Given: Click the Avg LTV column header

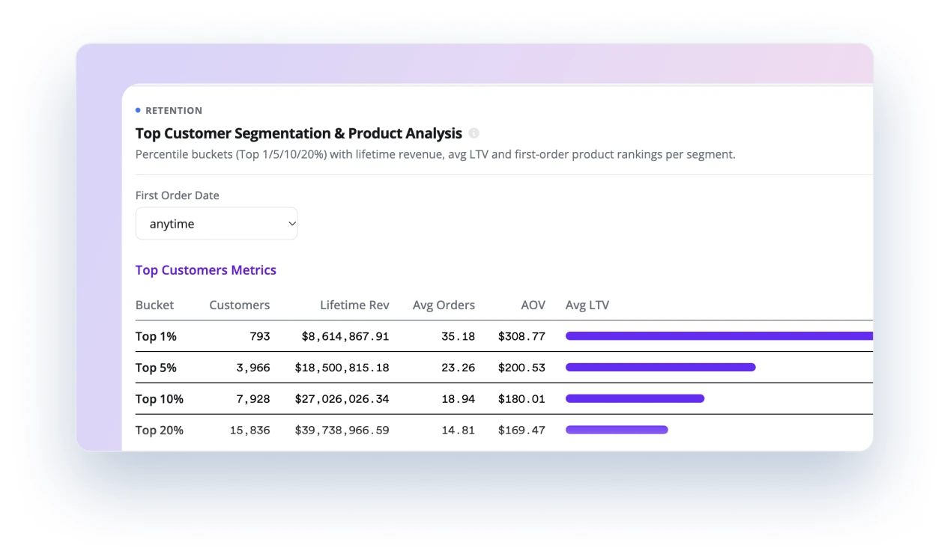Looking at the screenshot, I should [x=587, y=305].
